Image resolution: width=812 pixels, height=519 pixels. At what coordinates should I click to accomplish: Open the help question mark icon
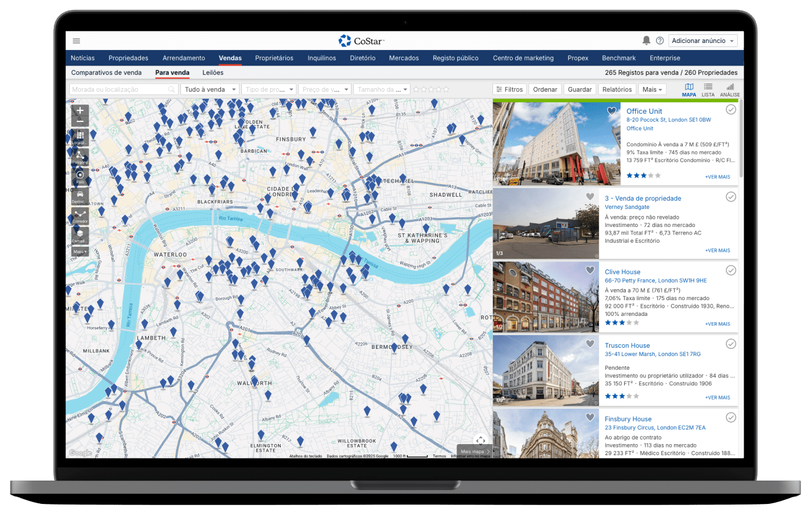[x=660, y=41]
